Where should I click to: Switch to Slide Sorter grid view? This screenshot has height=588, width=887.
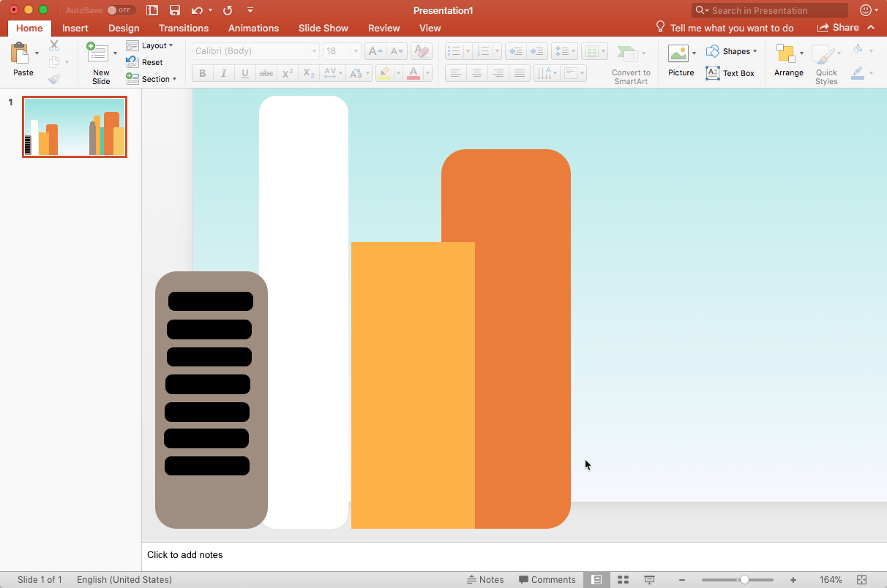(623, 580)
